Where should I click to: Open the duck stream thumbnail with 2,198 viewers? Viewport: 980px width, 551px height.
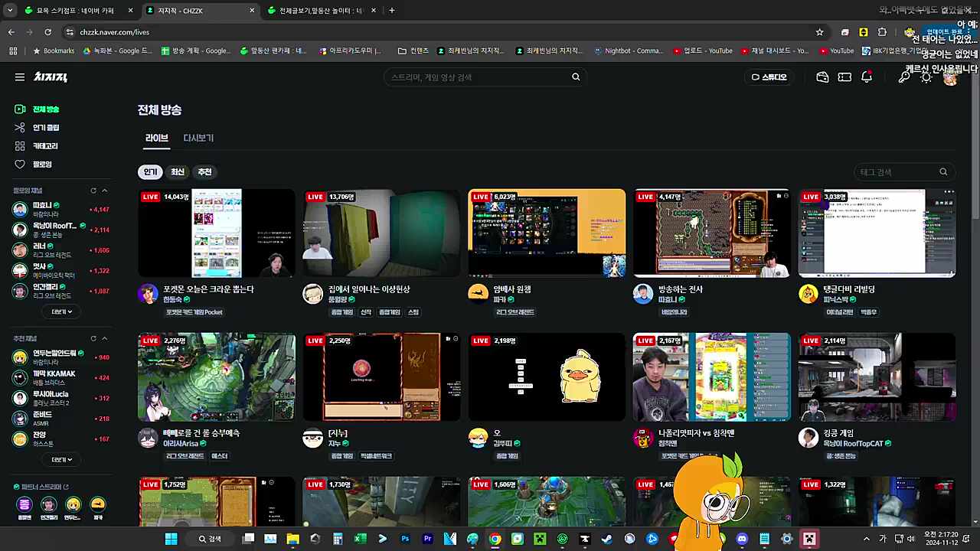pyautogui.click(x=547, y=377)
